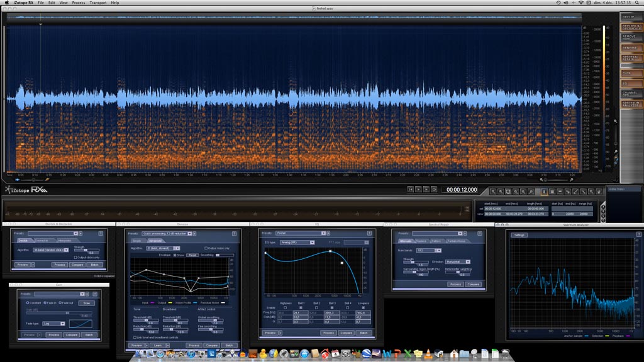Switch to the Simple tab in Denoise
The image size is (644, 362).
click(x=136, y=241)
